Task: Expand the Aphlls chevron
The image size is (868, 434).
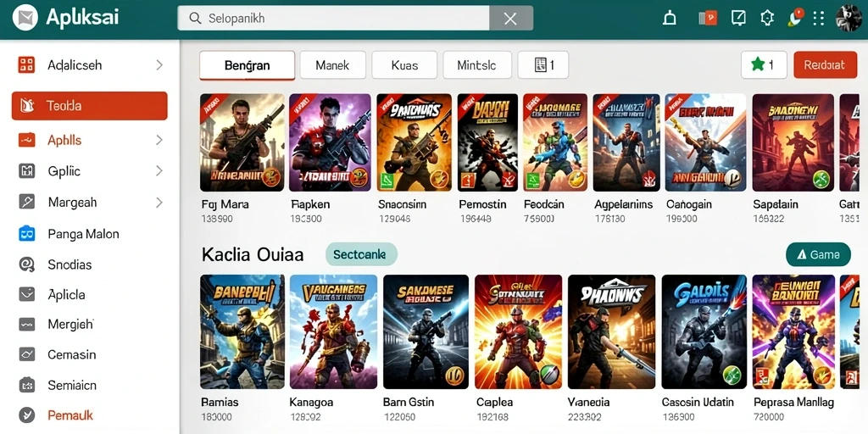Action: [159, 140]
